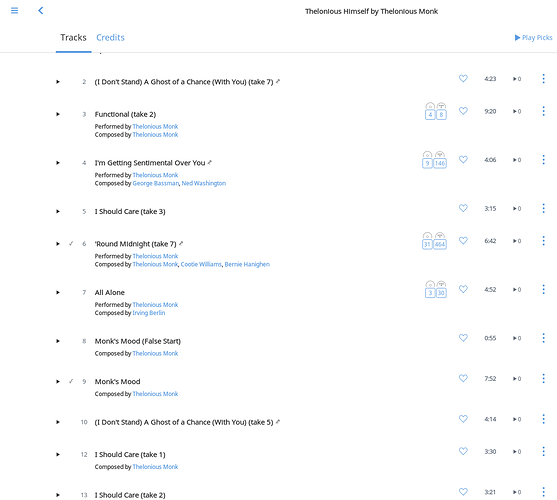This screenshot has height=500, width=557.
Task: Open the hamburger navigation menu
Action: coord(15,11)
